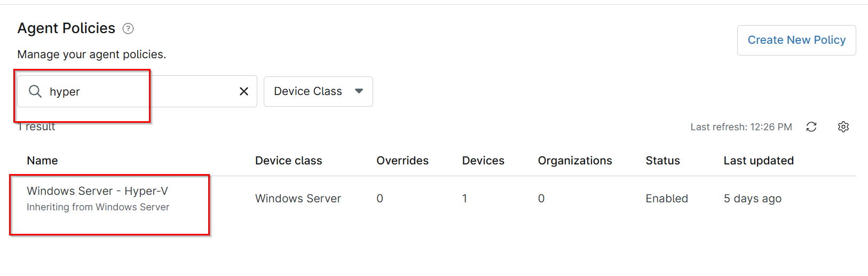Open the Device Class dropdown
Screen dimensions: 868x276
(318, 91)
